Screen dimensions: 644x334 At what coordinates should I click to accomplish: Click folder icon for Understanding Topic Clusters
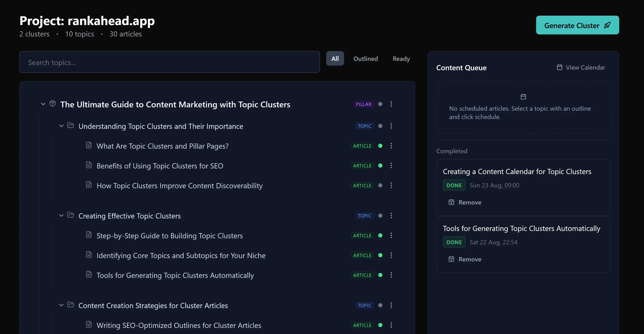71,125
